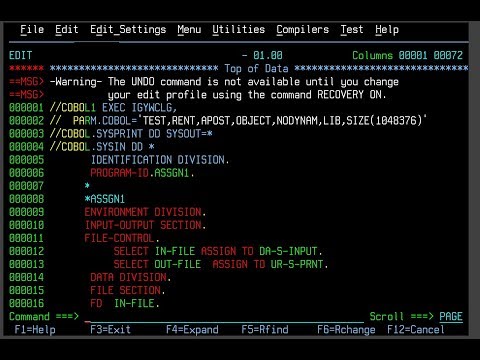Click the Scroll field value PAGE

pos(451,316)
